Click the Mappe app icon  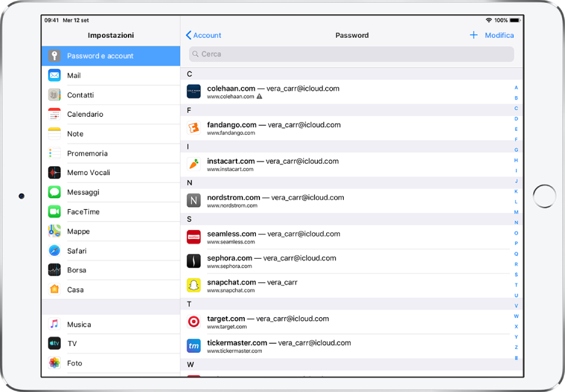pos(54,231)
